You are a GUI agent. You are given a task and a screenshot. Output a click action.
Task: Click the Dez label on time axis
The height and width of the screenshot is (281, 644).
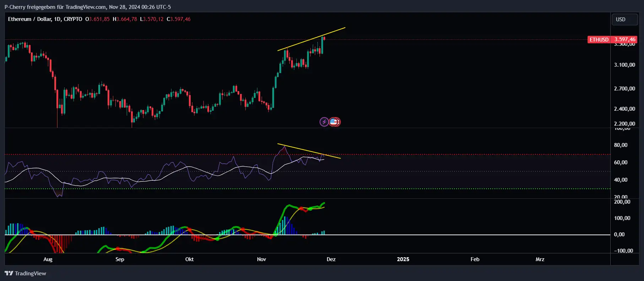point(331,259)
